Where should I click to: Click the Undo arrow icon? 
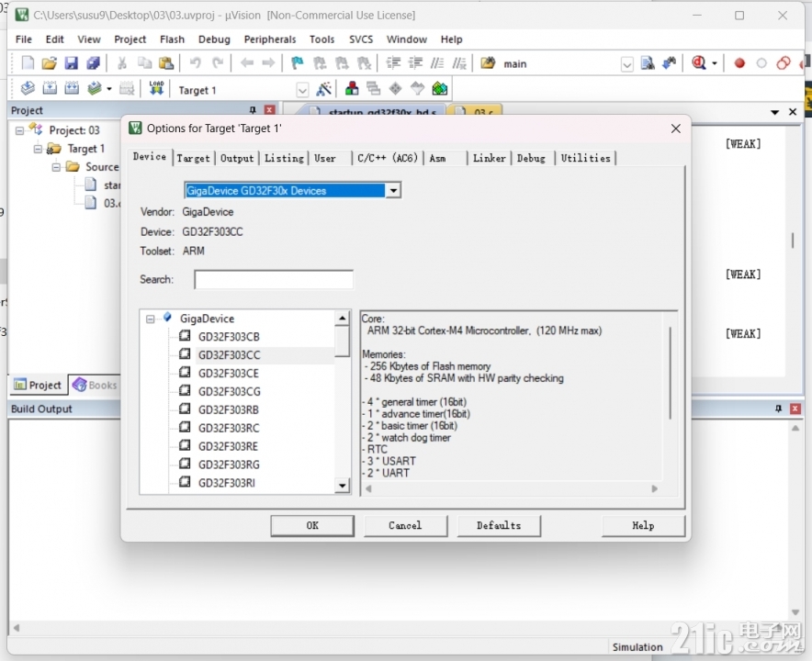(x=196, y=63)
